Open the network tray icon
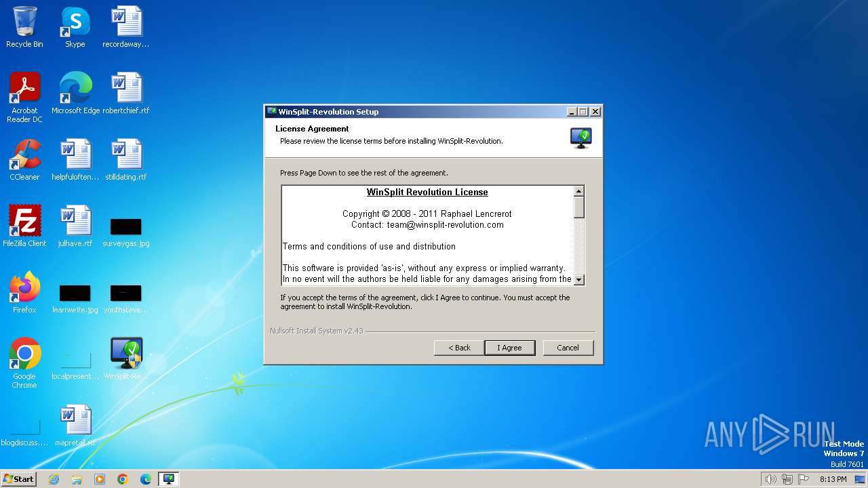The height and width of the screenshot is (488, 868). click(787, 479)
